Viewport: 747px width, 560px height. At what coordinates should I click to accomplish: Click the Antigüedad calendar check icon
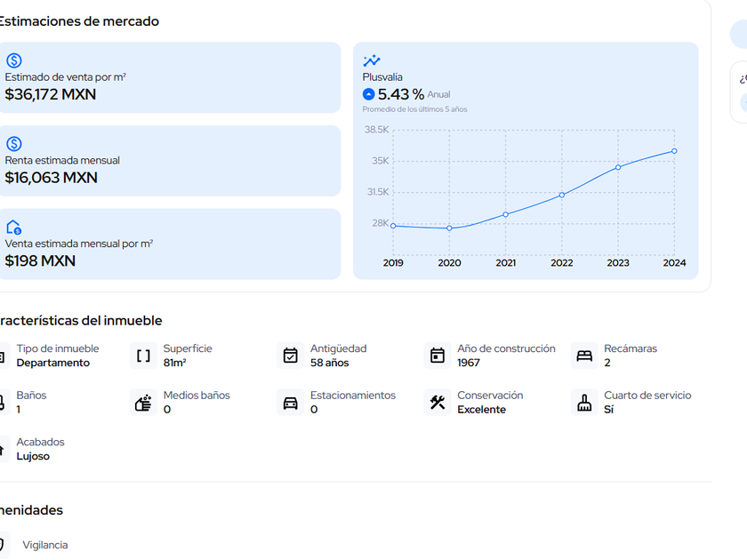tap(290, 356)
